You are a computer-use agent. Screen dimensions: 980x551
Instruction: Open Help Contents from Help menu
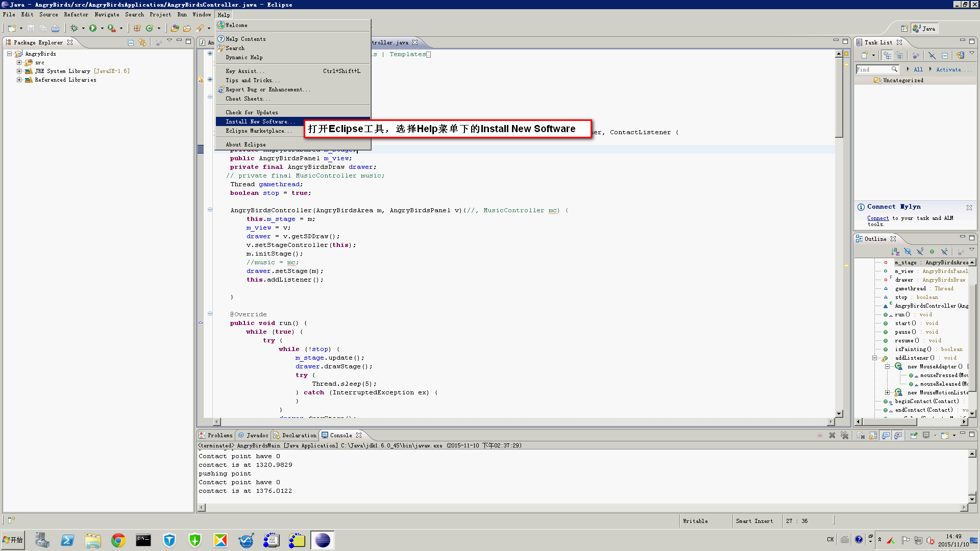(x=245, y=38)
